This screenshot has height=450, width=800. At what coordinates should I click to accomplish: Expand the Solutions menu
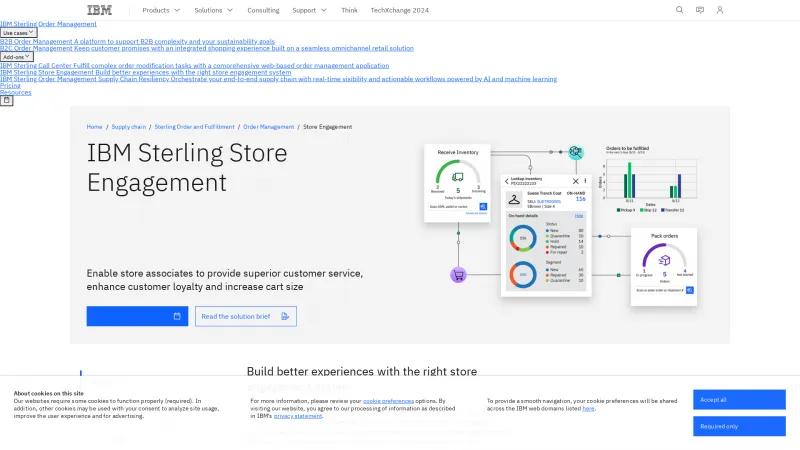point(213,10)
